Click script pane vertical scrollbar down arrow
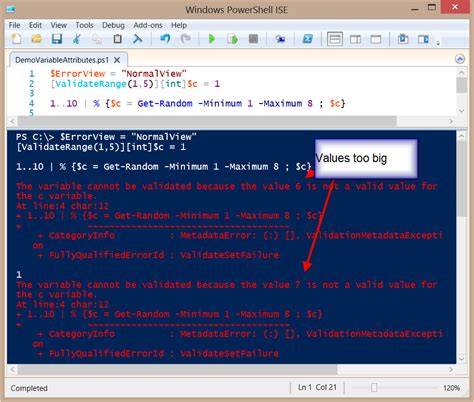The height and width of the screenshot is (402, 474). coord(461,111)
